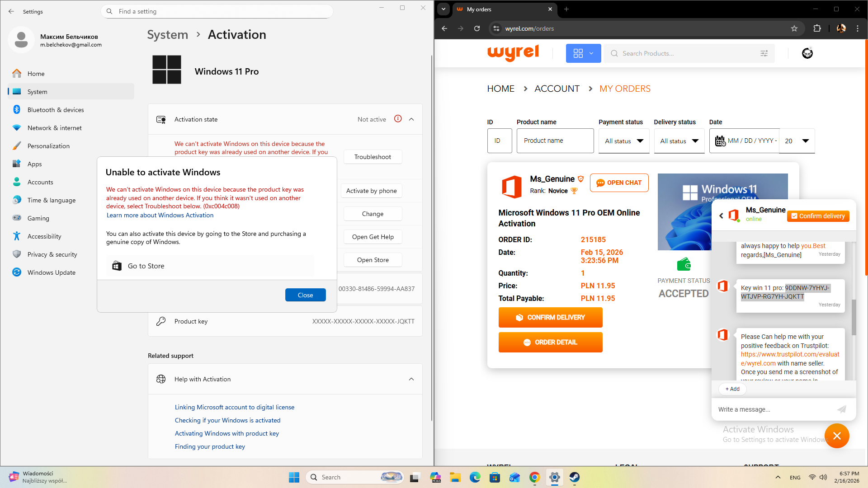Collapse the Help with Activation section

[411, 379]
